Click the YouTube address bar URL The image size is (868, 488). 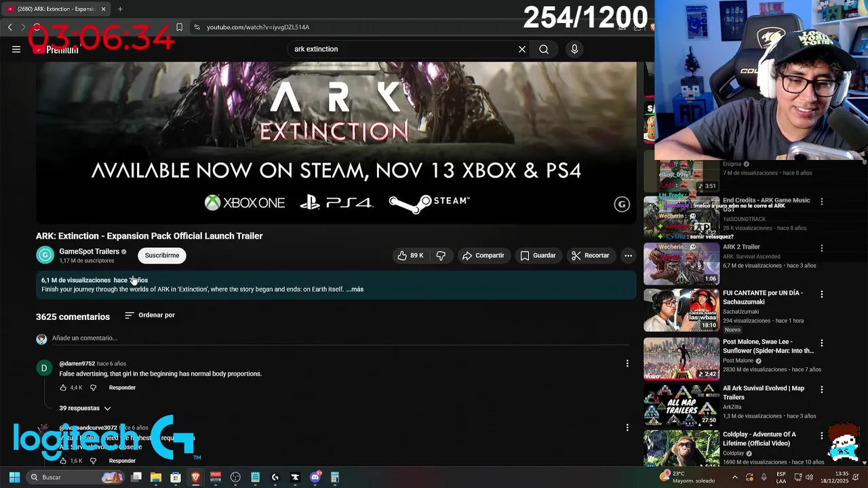click(258, 27)
